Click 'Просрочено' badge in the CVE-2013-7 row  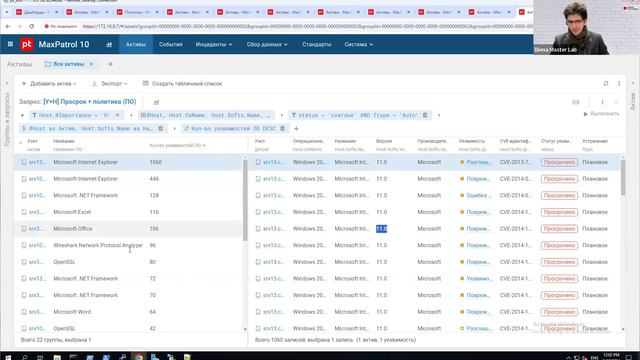tap(559, 162)
